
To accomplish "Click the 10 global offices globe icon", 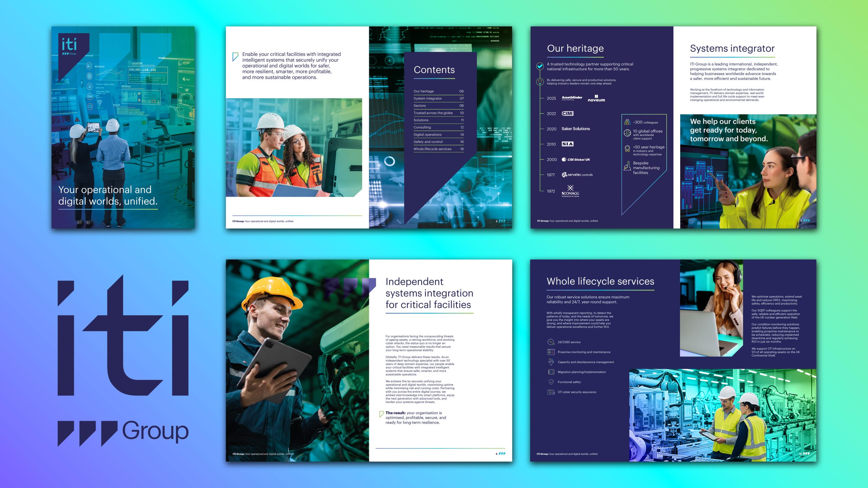I will (627, 133).
